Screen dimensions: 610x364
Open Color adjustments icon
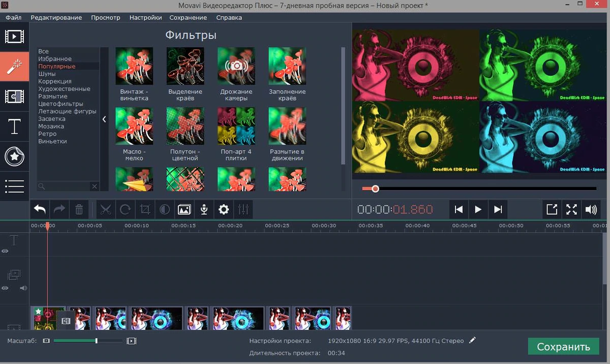click(164, 209)
